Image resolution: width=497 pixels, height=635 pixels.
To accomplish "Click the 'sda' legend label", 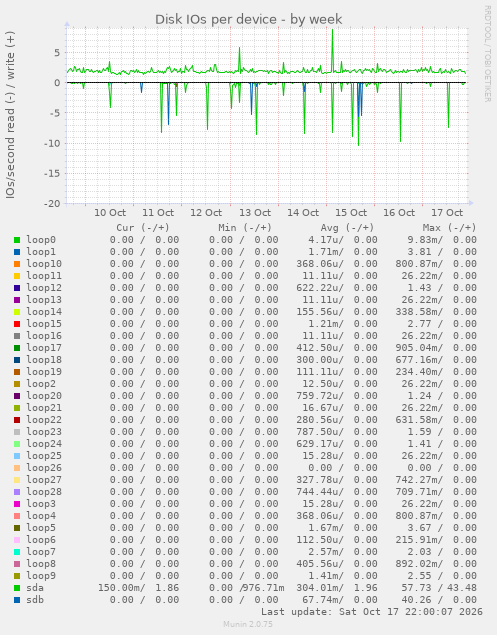I will tap(35, 588).
